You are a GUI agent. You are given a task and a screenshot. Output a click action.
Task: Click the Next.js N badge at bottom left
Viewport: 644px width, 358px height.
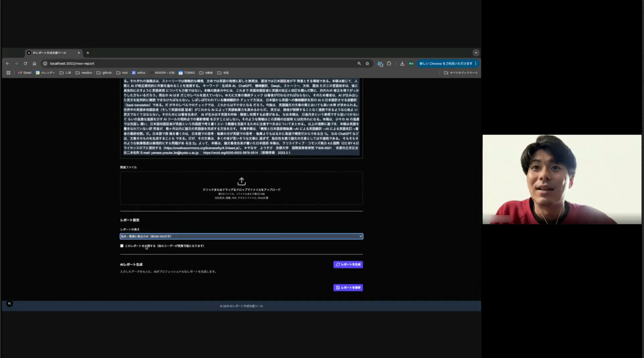[9, 303]
